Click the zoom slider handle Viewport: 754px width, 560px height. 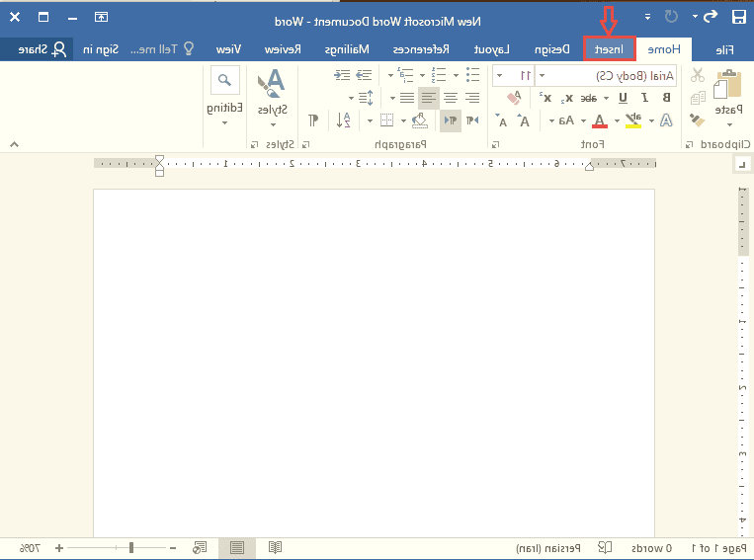[130, 548]
